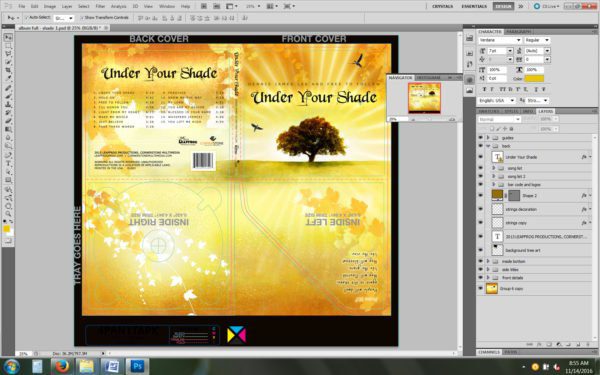The width and height of the screenshot is (600, 375).
Task: Select the Eraser tool
Action: (8, 121)
